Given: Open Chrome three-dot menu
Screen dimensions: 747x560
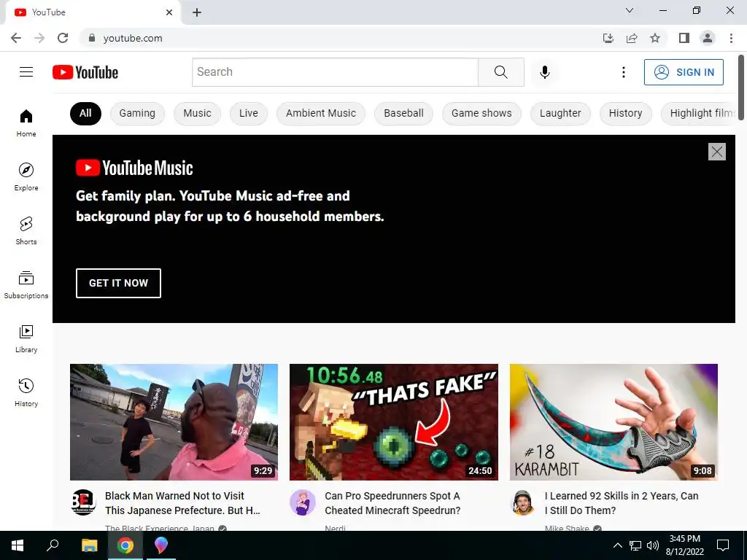Looking at the screenshot, I should click(731, 38).
